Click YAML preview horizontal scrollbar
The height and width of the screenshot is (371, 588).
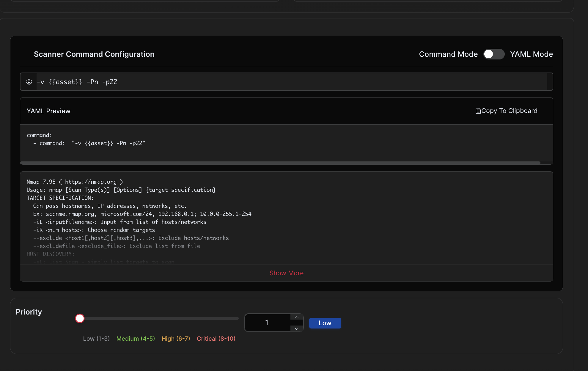click(x=280, y=163)
